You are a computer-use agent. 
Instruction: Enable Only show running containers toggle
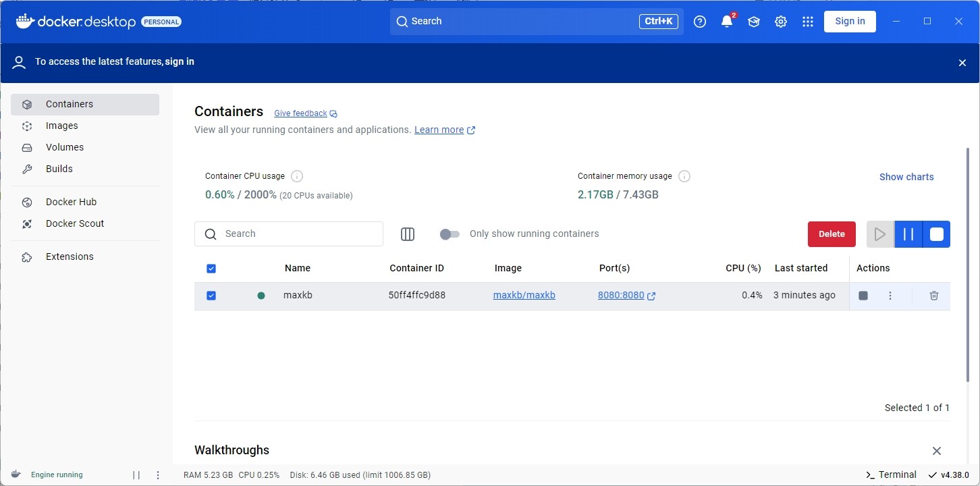click(x=450, y=234)
